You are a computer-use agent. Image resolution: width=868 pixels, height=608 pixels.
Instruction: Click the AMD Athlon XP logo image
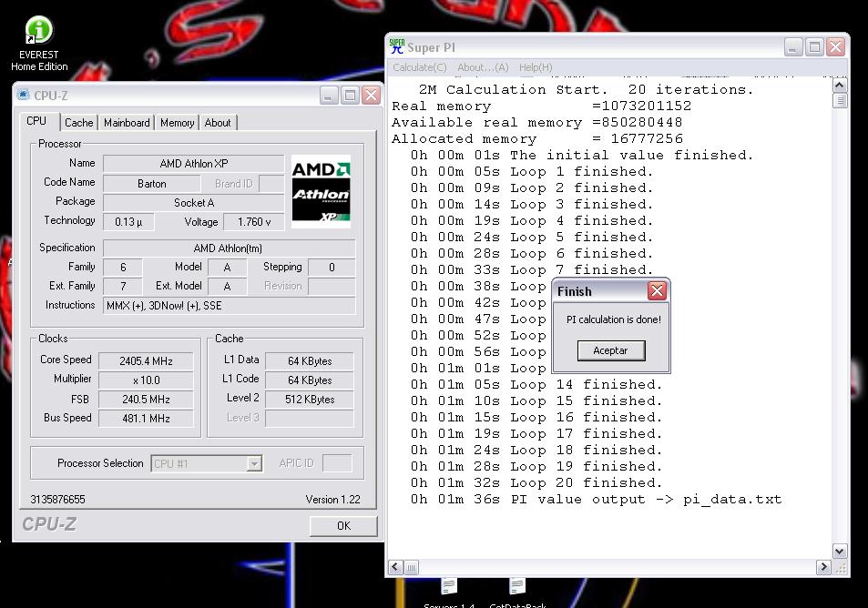click(x=321, y=191)
